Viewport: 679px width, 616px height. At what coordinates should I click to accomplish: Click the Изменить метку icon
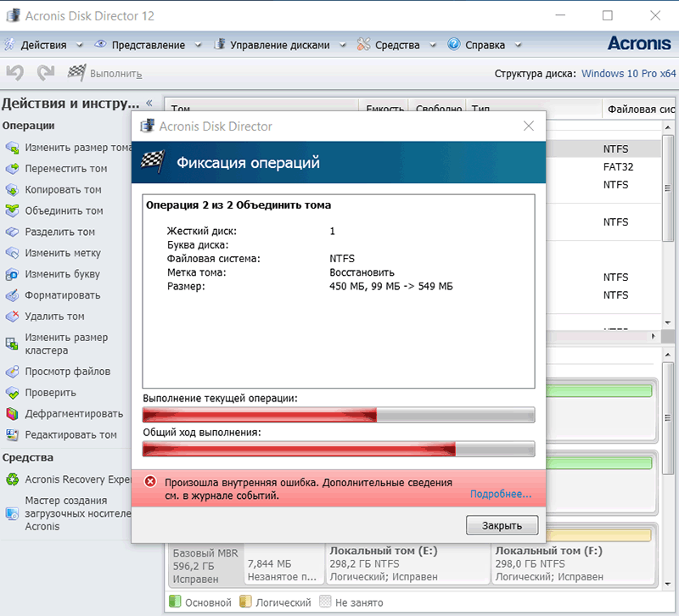(x=12, y=253)
